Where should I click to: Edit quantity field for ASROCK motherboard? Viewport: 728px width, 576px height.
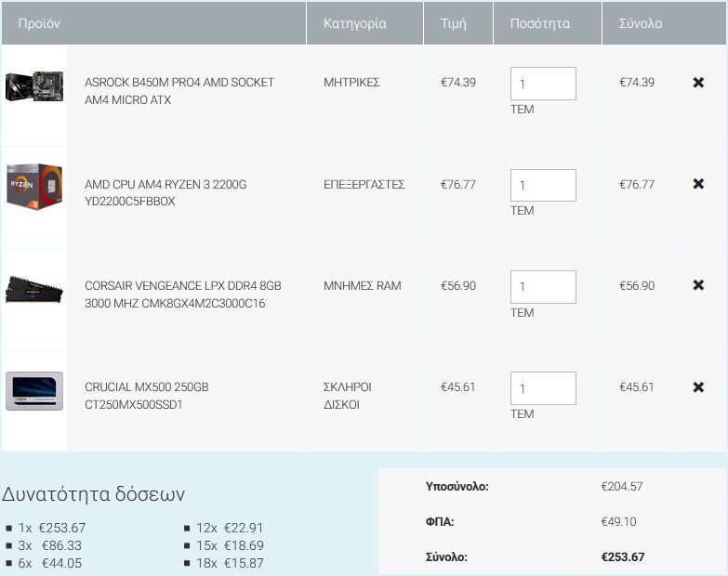[543, 84]
